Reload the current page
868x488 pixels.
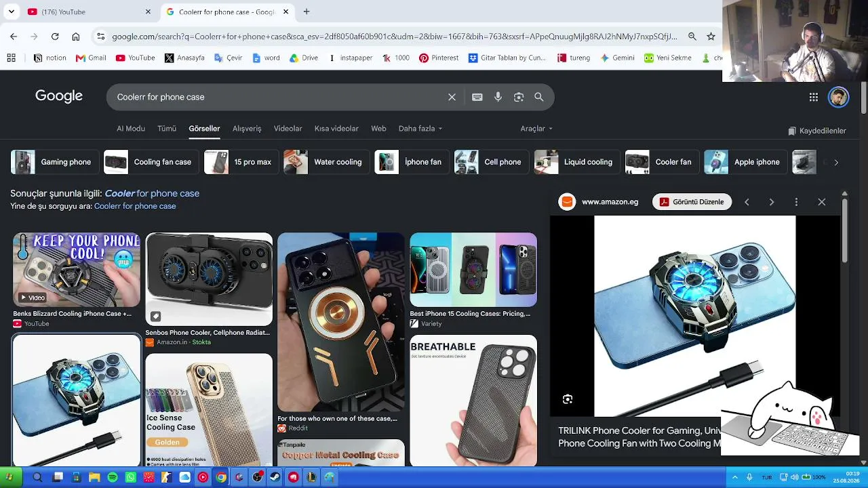pyautogui.click(x=55, y=37)
